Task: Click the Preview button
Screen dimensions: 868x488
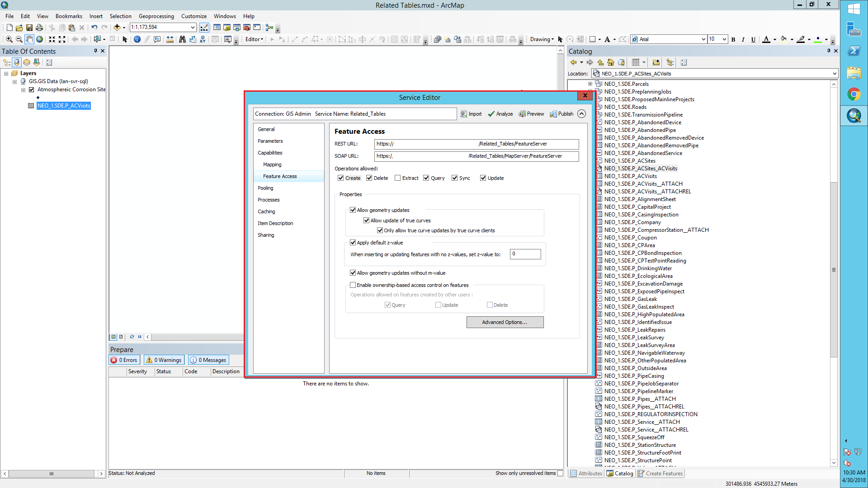Action: point(531,114)
